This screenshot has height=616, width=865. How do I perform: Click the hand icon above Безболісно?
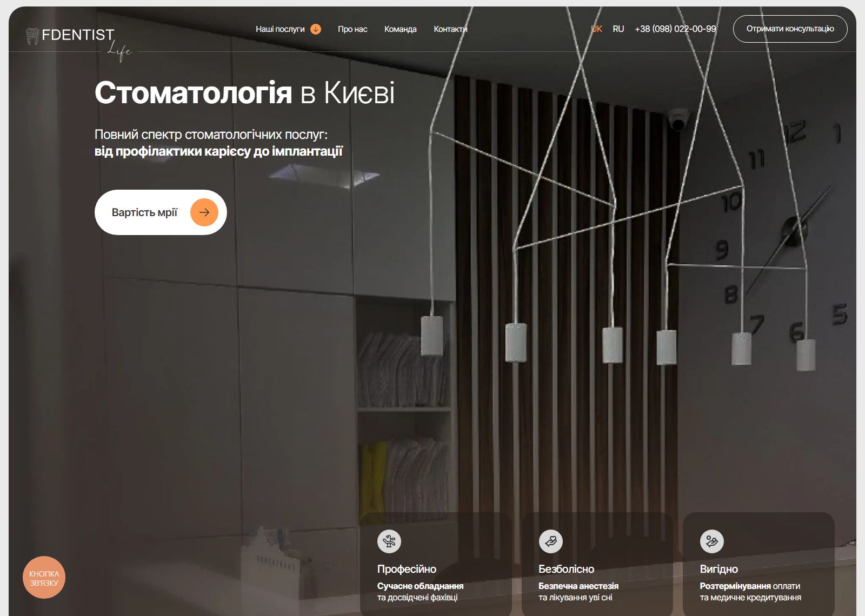click(x=550, y=541)
